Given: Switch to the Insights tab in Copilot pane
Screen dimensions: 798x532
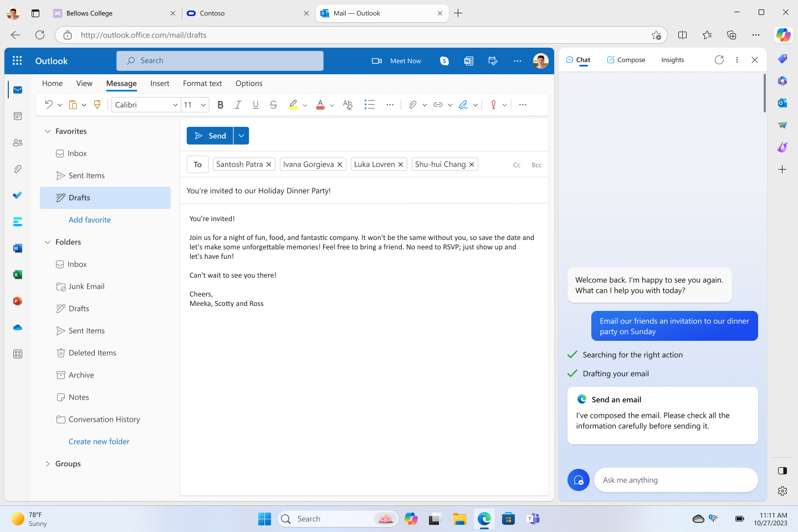Looking at the screenshot, I should [x=672, y=59].
